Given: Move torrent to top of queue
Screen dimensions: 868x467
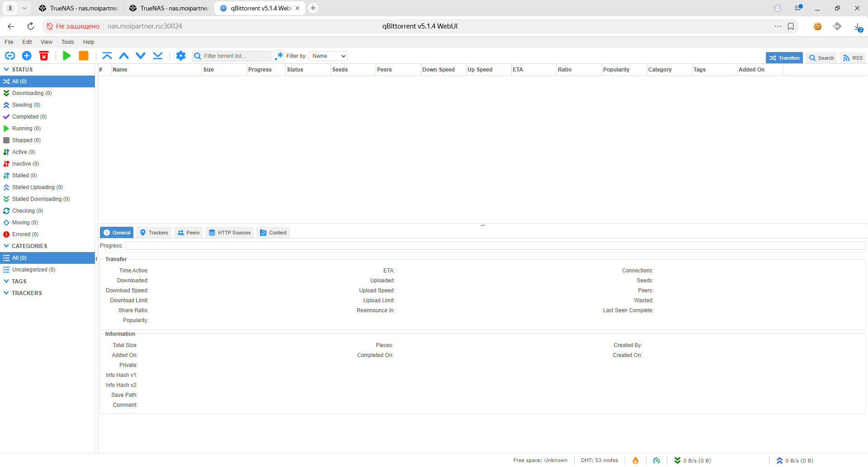Looking at the screenshot, I should pyautogui.click(x=107, y=56).
